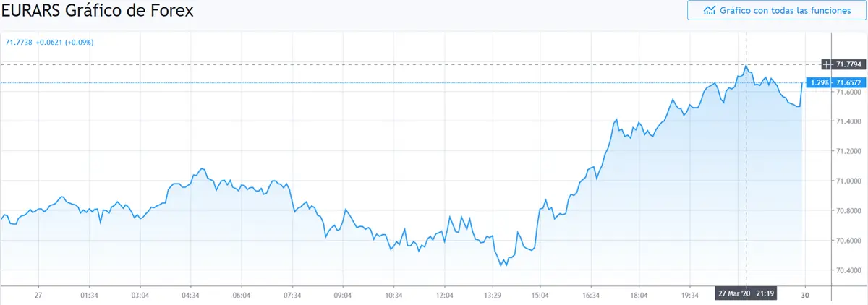Click the chart icon in the full-featured button
The width and height of the screenshot is (868, 305).
pos(710,10)
